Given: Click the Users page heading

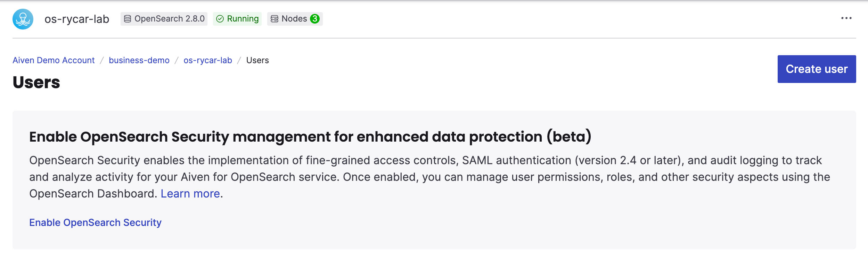Looking at the screenshot, I should click(x=36, y=83).
